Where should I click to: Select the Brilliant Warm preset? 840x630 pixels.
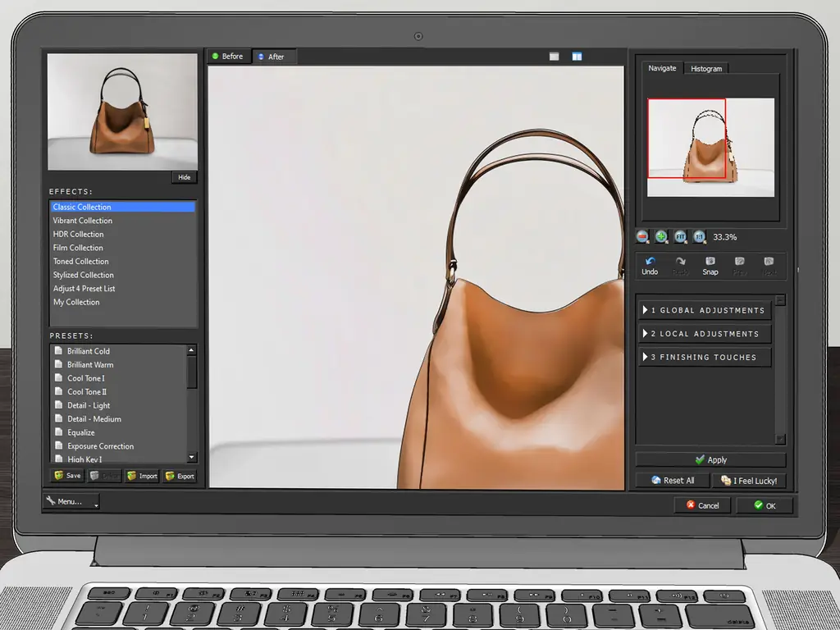pos(90,365)
